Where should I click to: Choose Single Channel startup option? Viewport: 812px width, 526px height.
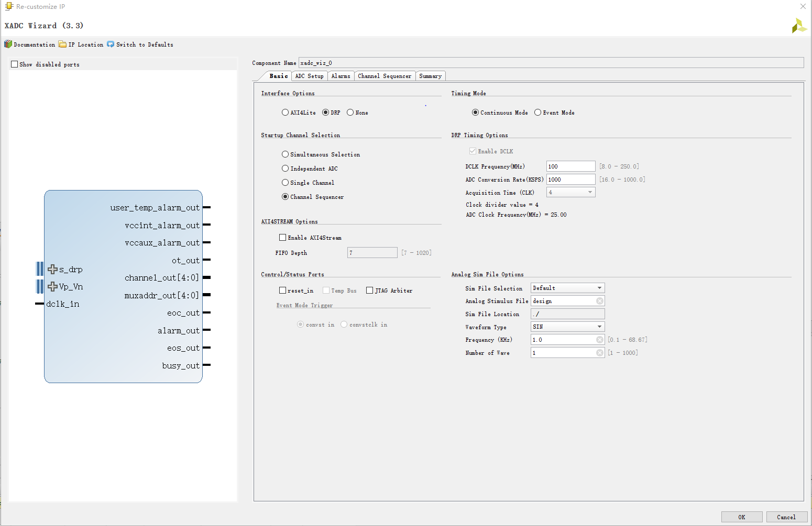pyautogui.click(x=285, y=183)
